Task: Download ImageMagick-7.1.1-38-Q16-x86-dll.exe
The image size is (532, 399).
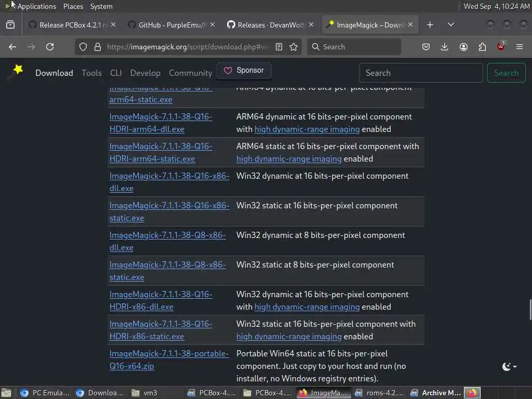Action: (x=169, y=182)
